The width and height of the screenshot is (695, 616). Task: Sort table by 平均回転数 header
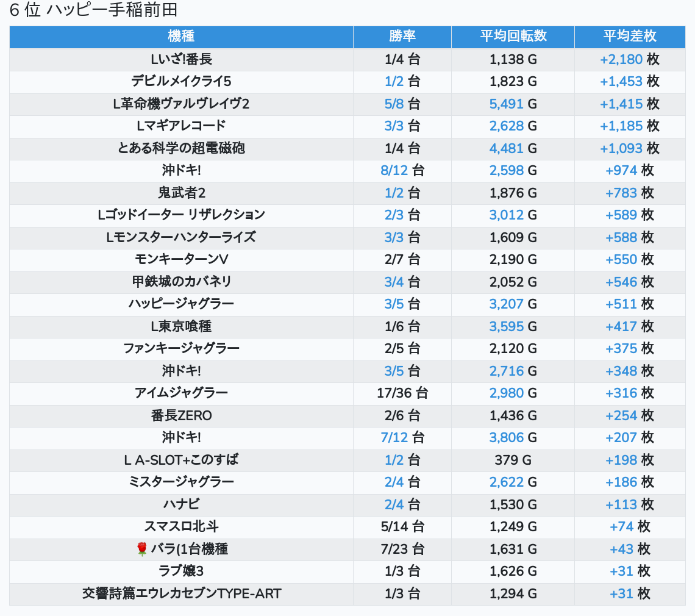tap(513, 36)
